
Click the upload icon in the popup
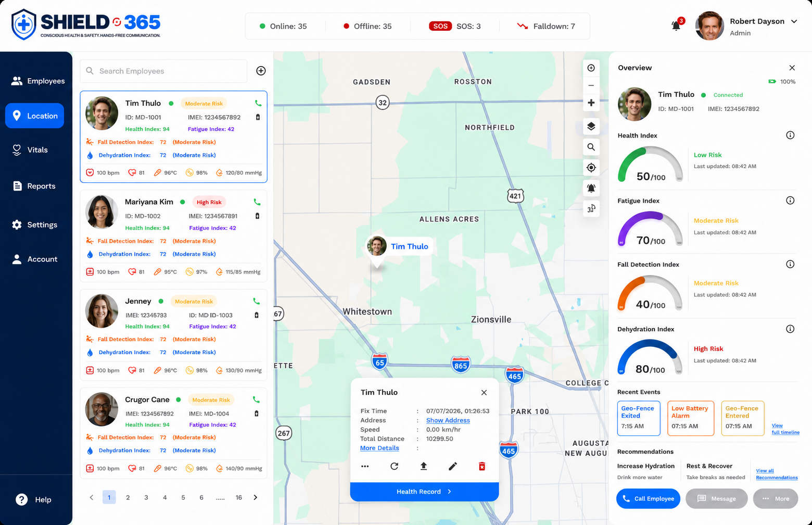[x=424, y=466]
